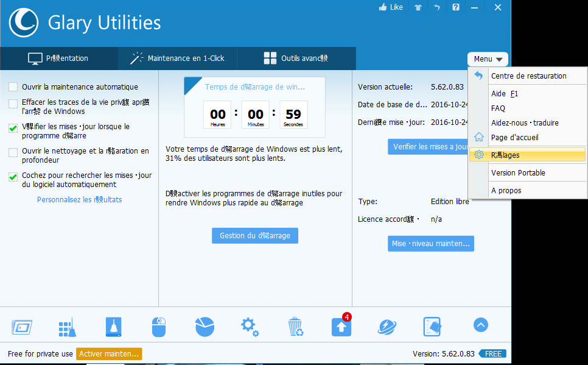Screen dimensions: 588x365
Task: Click the Minutes value 00
Action: coord(256,114)
